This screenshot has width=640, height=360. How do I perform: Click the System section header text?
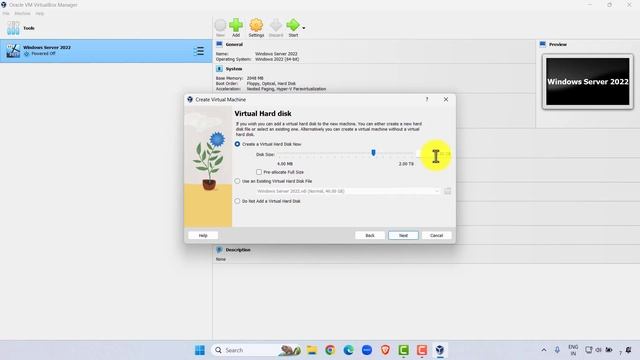click(x=234, y=69)
